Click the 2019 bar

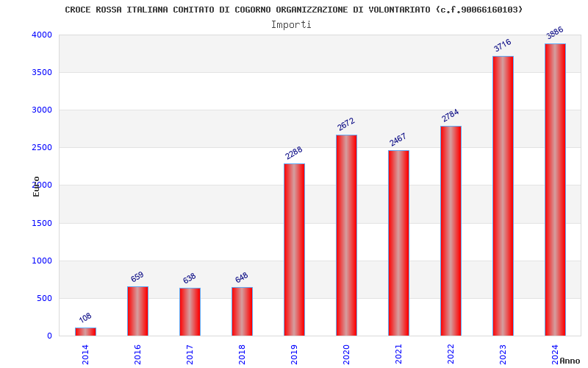[295, 250]
